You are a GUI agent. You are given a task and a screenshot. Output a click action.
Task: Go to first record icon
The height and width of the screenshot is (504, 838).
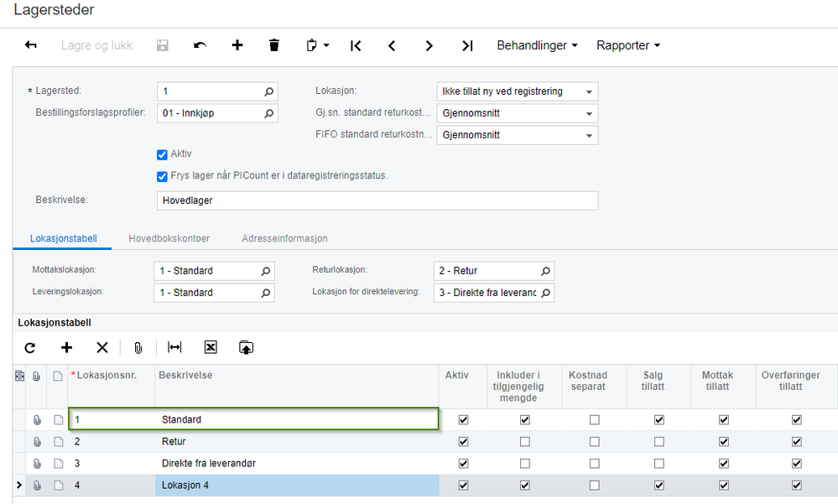[x=356, y=45]
